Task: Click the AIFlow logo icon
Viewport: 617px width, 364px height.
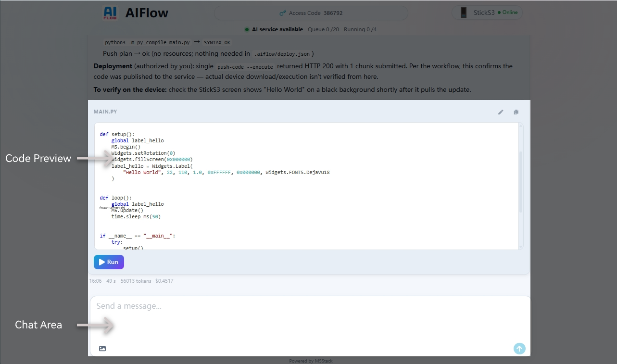Action: (111, 13)
